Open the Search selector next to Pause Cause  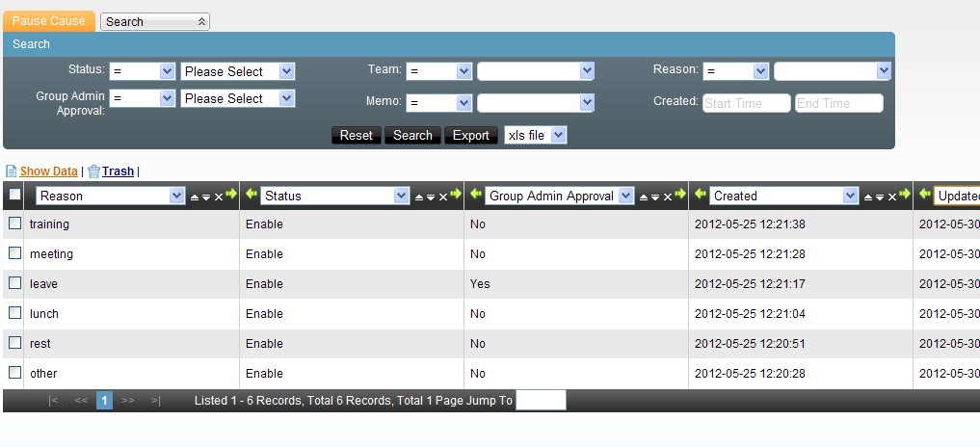click(154, 21)
